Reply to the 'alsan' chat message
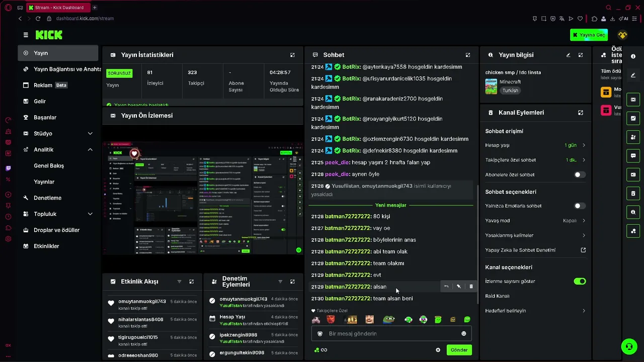This screenshot has height=362, width=644. click(x=446, y=287)
